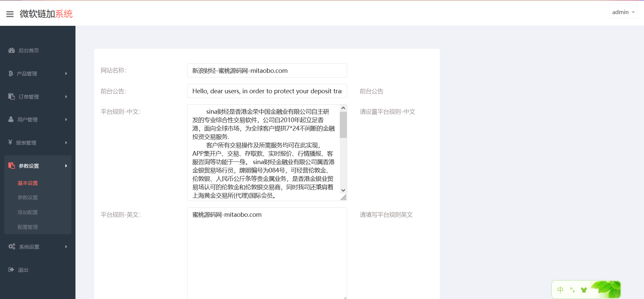Click the punctuation icon in IME bar
Screen dimensions: 644x299
coord(572,290)
